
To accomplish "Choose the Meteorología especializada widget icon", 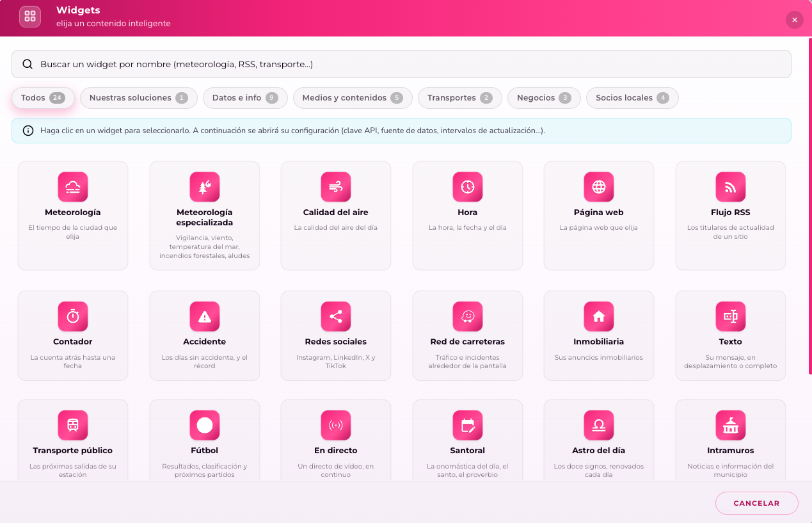I will click(205, 187).
